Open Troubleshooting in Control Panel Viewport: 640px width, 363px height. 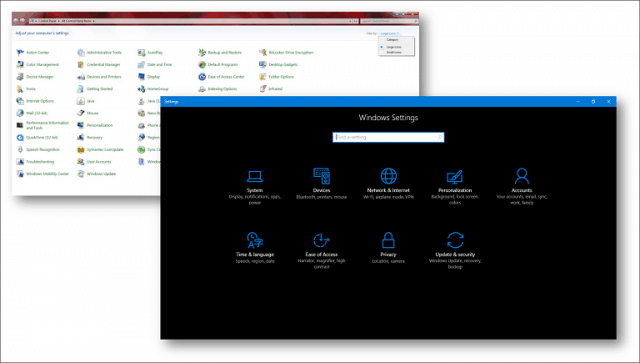pos(35,162)
